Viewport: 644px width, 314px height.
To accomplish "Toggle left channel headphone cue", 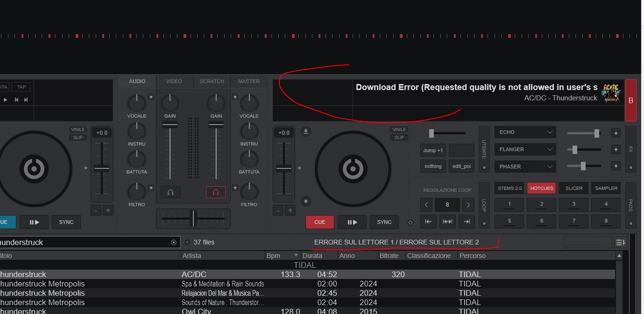I will click(170, 192).
